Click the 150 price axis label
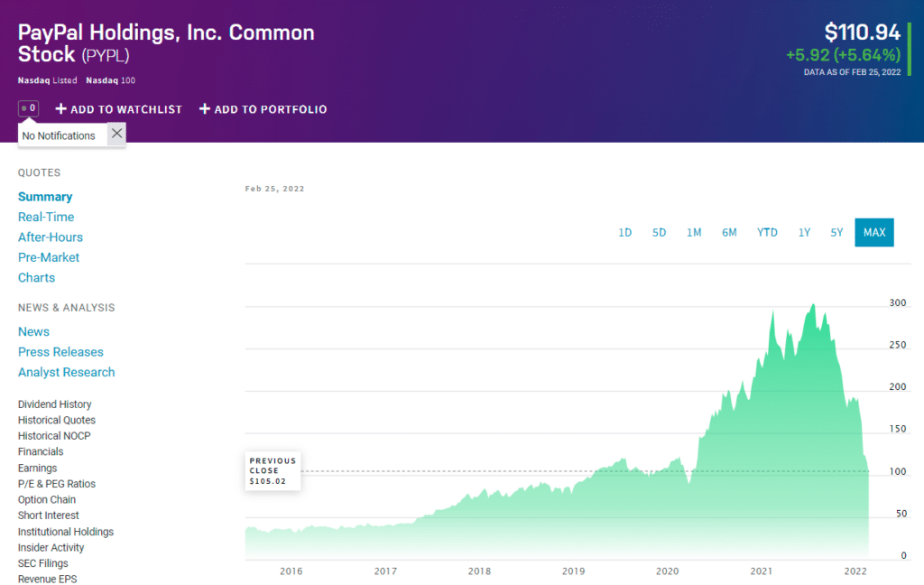Image resolution: width=924 pixels, height=585 pixels. (x=898, y=429)
